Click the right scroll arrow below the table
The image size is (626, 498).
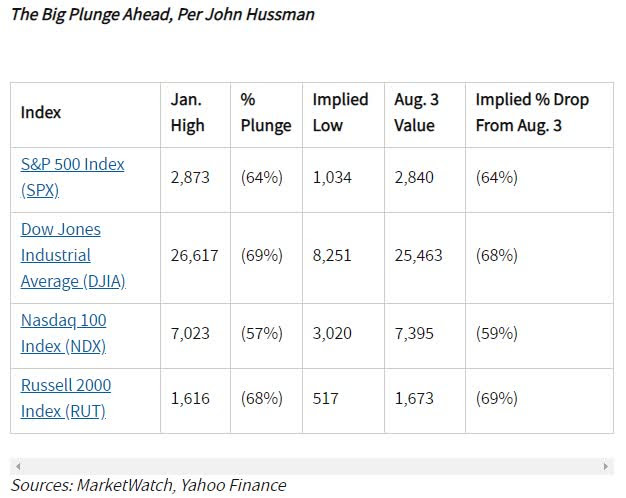point(606,466)
